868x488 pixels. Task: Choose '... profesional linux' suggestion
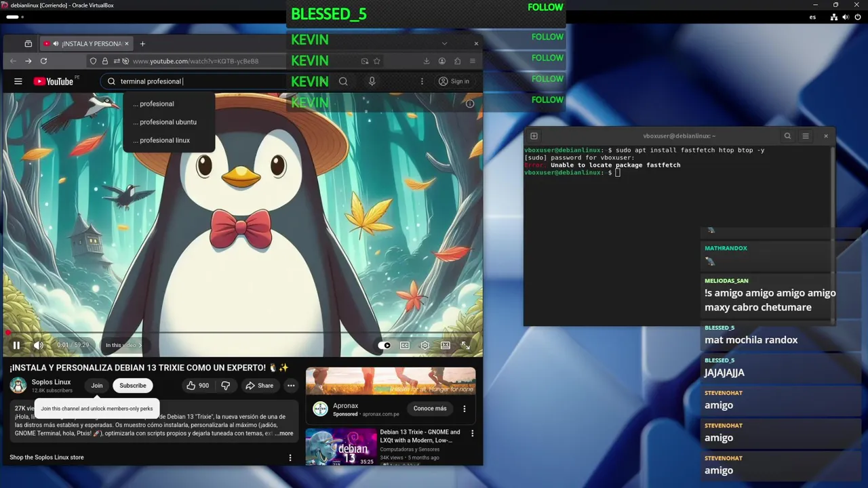pyautogui.click(x=168, y=140)
